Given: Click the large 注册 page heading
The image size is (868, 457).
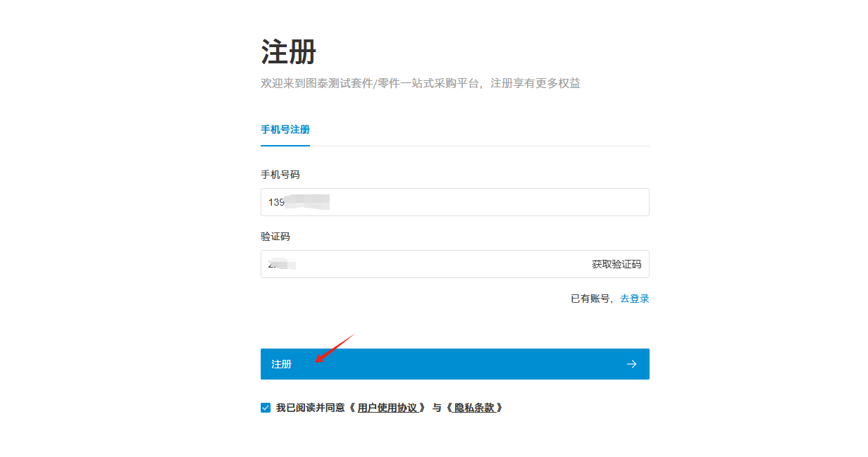Looking at the screenshot, I should [x=288, y=53].
